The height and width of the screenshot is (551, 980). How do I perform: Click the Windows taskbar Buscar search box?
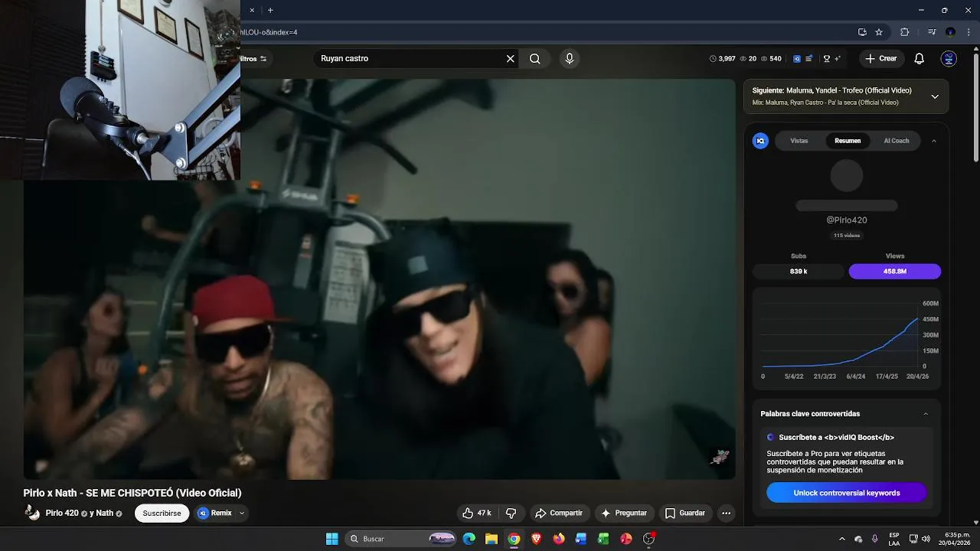pos(402,539)
